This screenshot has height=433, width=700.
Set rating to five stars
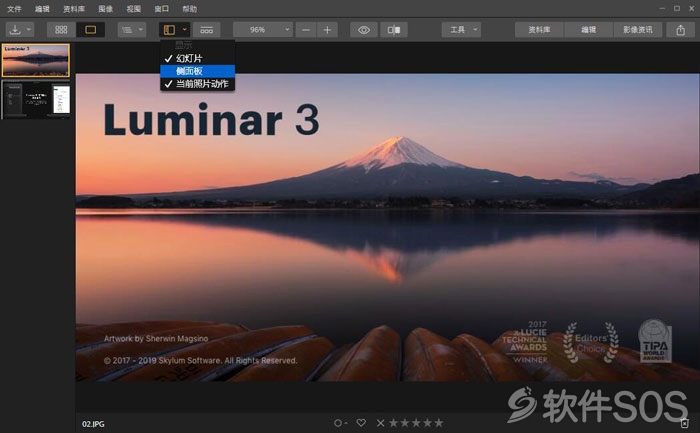(439, 422)
